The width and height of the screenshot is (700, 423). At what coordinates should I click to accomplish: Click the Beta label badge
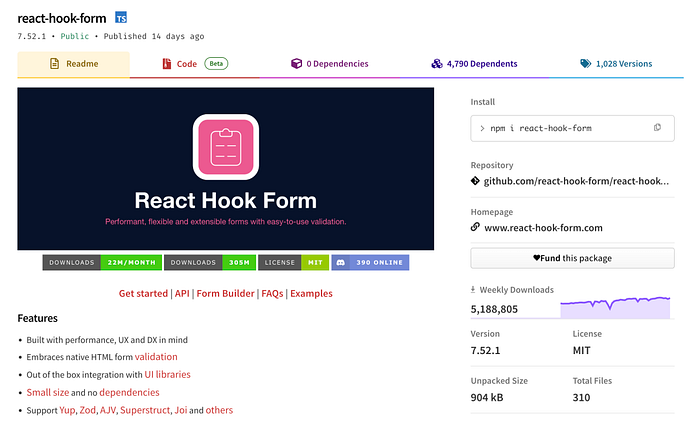216,64
